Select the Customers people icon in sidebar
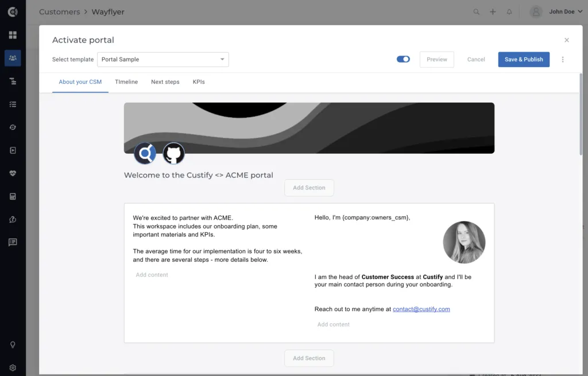The image size is (588, 376). coord(13,58)
